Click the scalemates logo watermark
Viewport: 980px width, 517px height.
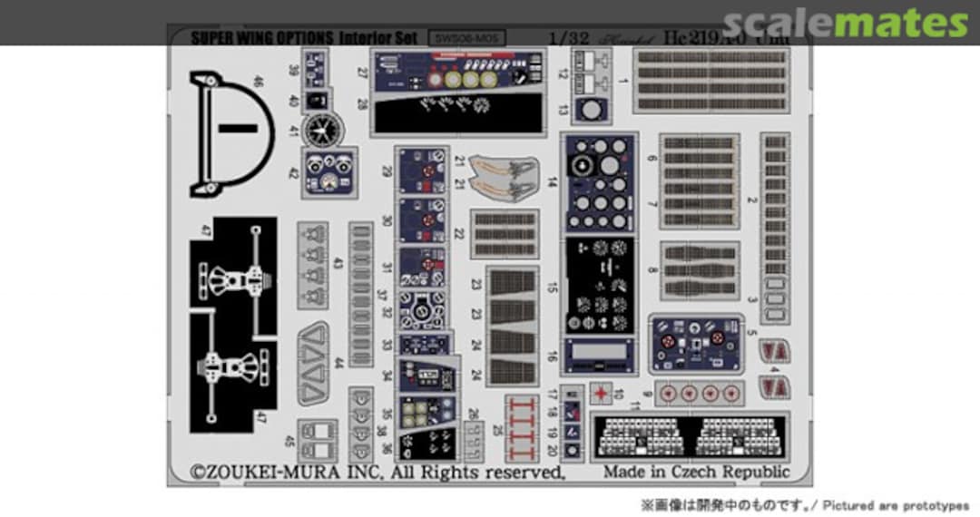(x=847, y=22)
